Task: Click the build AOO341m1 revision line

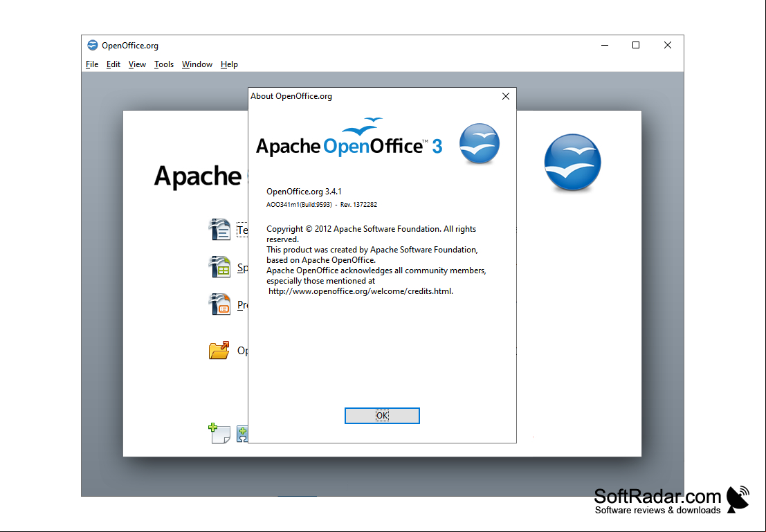Action: [x=322, y=205]
